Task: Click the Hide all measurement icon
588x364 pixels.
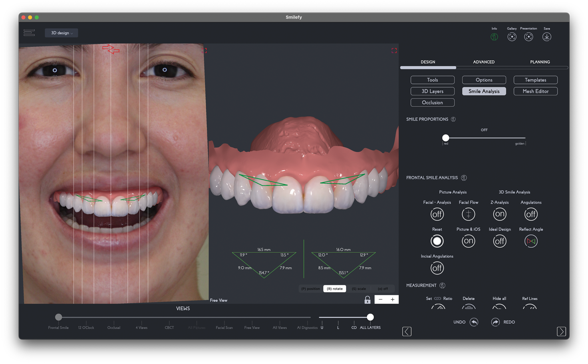Action: tap(499, 307)
